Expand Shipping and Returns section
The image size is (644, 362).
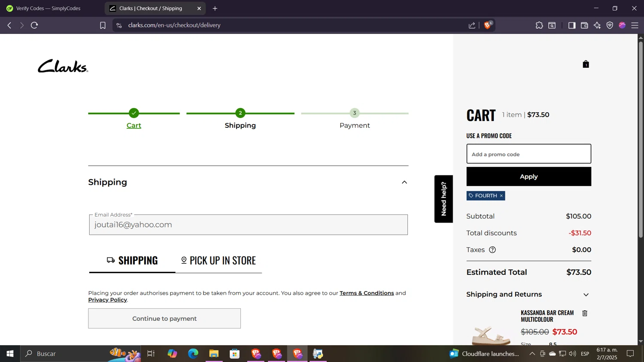pyautogui.click(x=586, y=295)
